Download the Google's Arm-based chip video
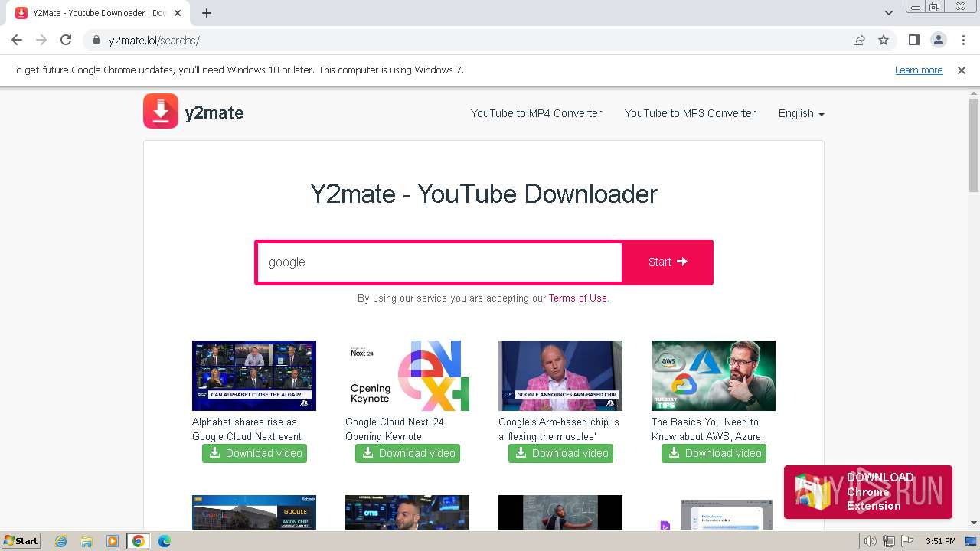 560,453
